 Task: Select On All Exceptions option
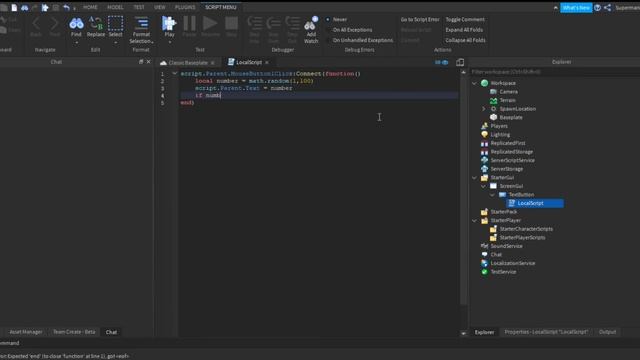[349, 30]
